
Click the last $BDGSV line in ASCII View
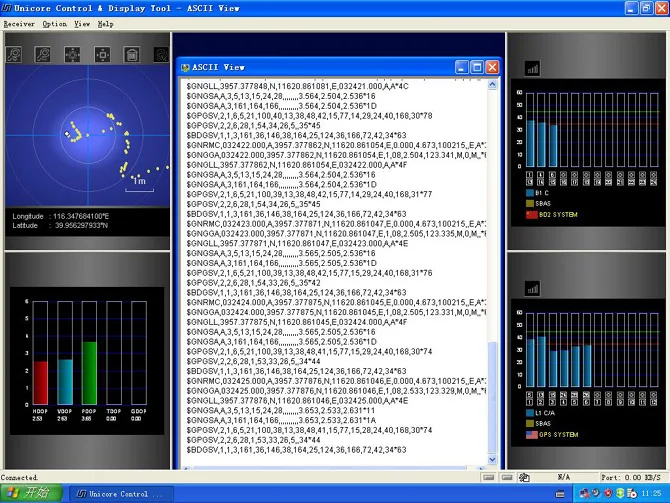tap(296, 450)
